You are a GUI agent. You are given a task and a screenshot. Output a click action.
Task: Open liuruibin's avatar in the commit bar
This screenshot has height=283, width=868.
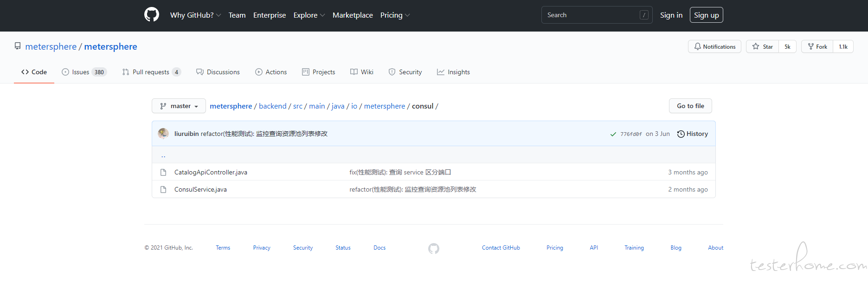(x=163, y=134)
